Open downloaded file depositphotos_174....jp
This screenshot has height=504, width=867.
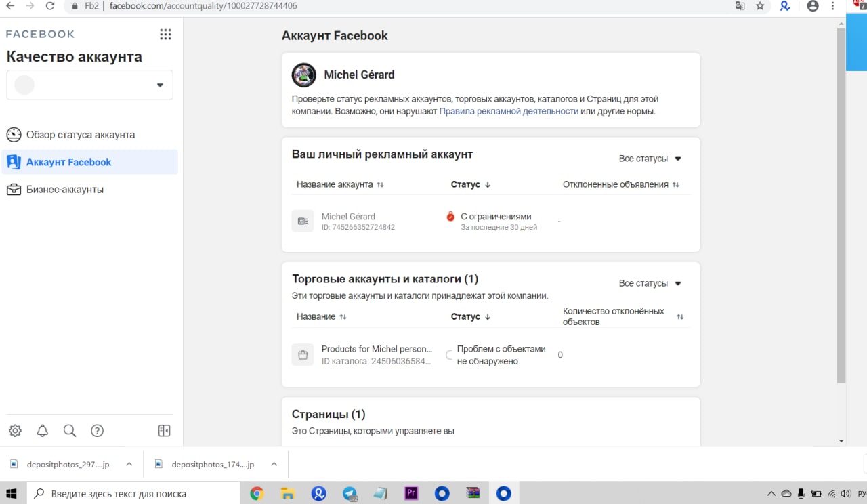213,464
